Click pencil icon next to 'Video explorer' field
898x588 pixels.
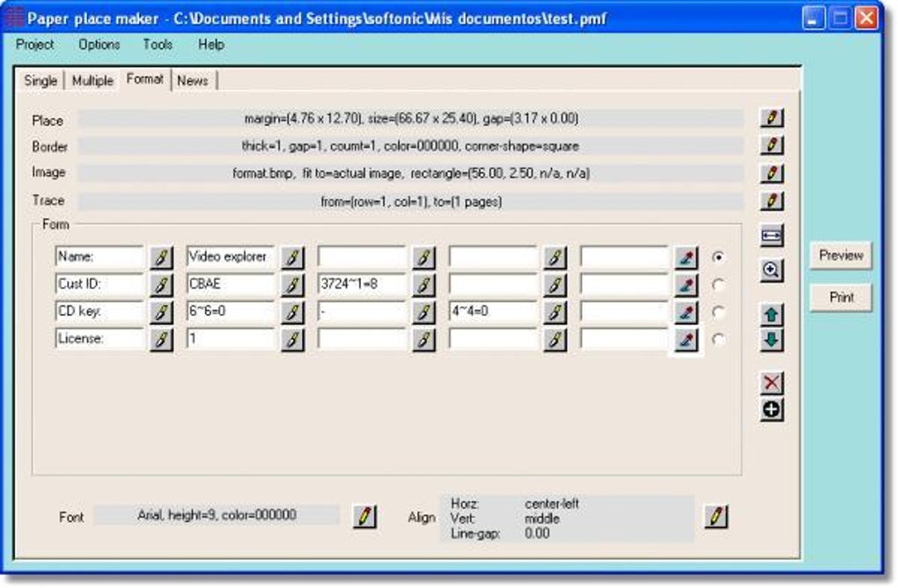[x=292, y=258]
